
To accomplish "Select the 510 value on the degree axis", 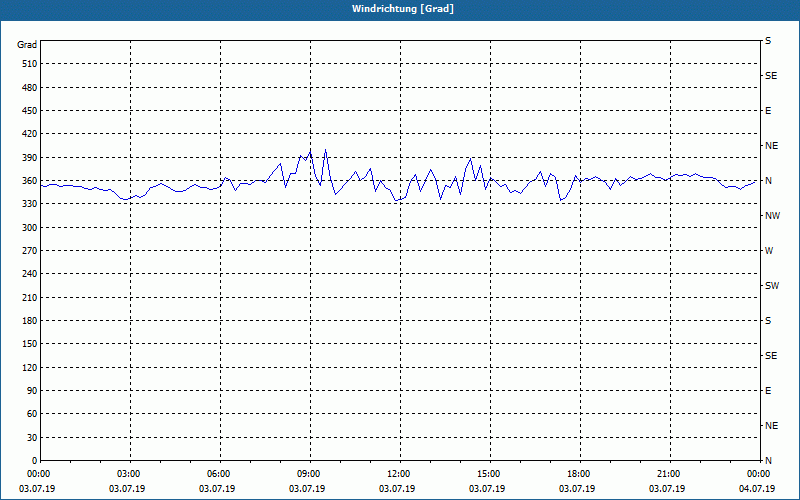I will pos(29,64).
